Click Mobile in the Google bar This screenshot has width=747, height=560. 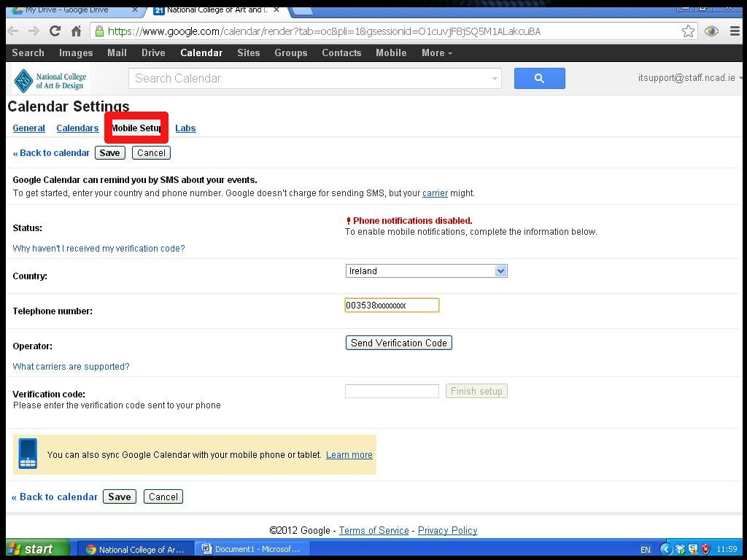pyautogui.click(x=391, y=52)
